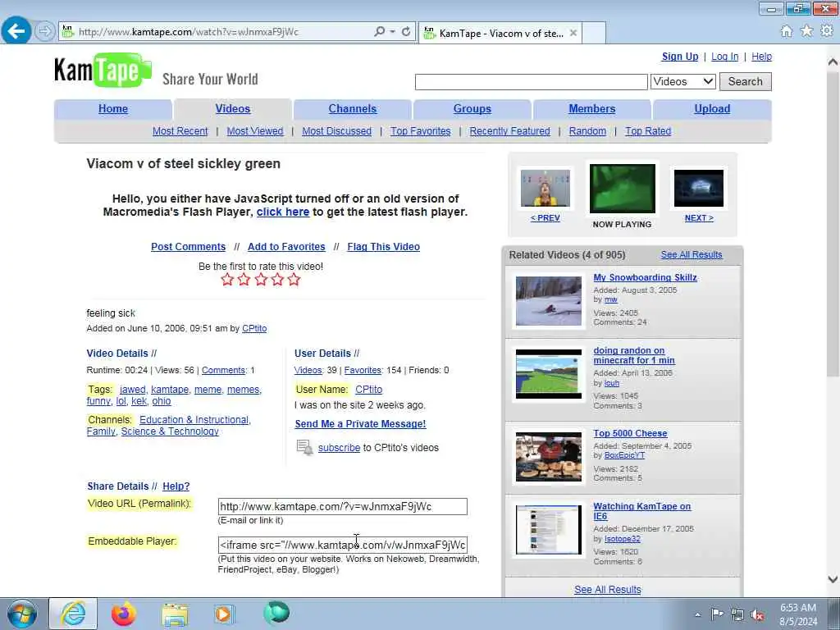Click the page scrollbar up arrow

[833, 62]
